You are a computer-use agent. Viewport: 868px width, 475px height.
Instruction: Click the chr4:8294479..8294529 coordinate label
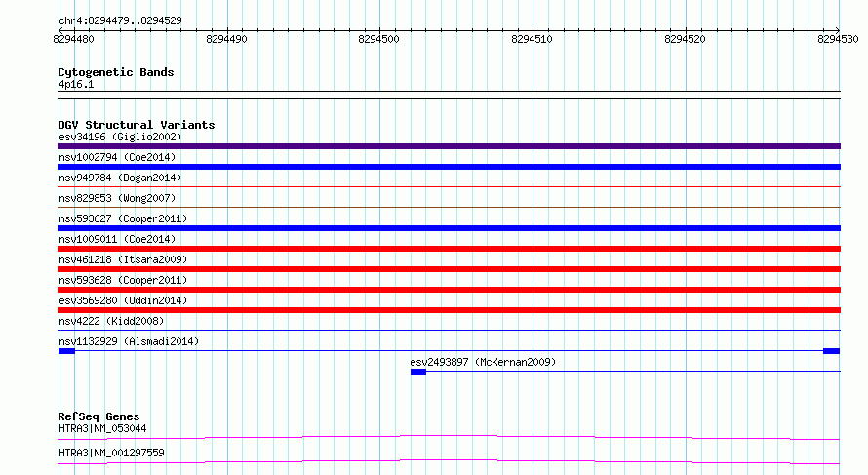(x=120, y=20)
